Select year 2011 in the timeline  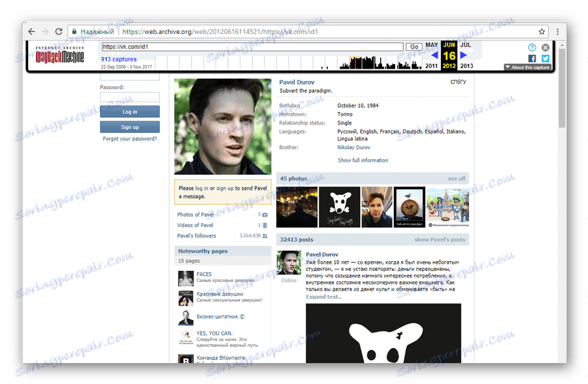[x=431, y=66]
